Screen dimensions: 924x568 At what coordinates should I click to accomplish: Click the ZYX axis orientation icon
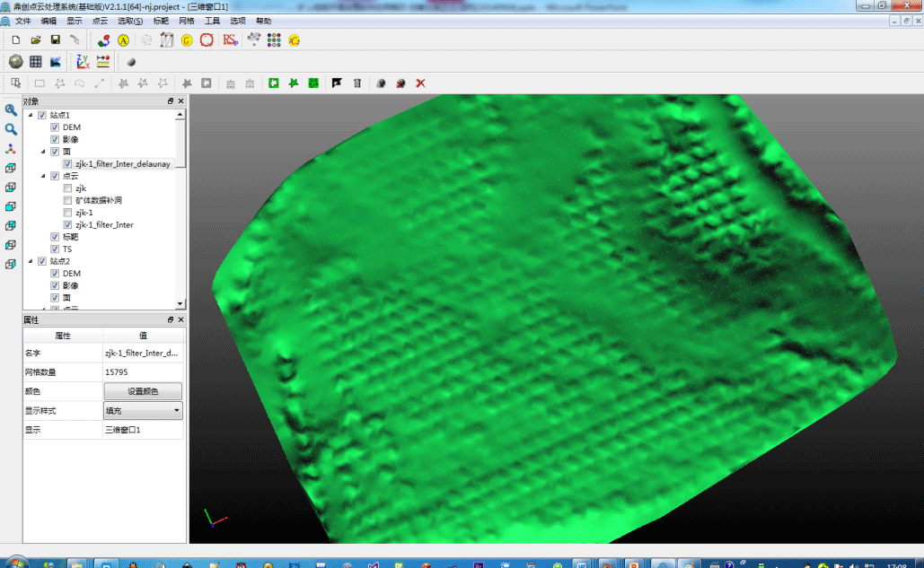point(83,62)
